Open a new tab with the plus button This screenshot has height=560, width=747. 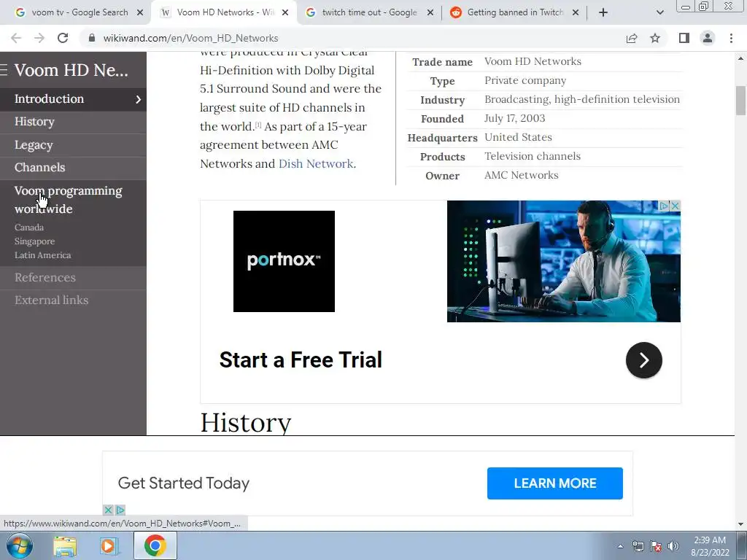click(603, 13)
